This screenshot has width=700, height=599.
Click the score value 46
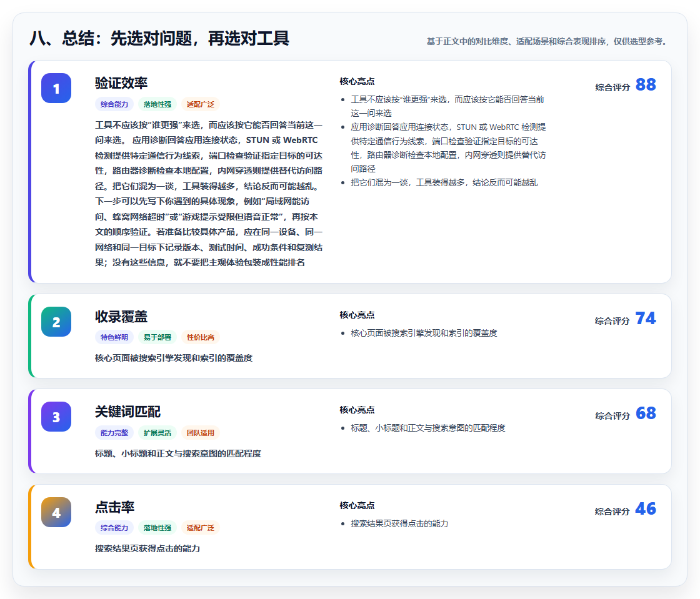coord(646,509)
